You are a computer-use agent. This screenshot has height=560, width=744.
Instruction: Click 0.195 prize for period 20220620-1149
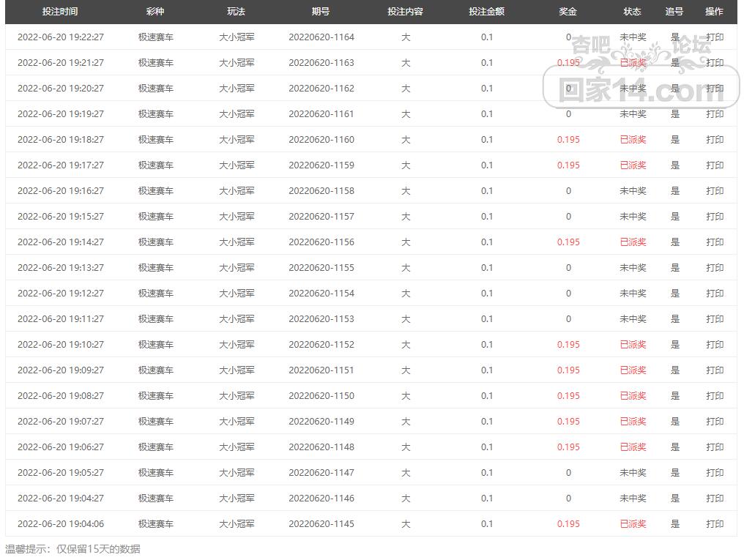[x=568, y=421]
